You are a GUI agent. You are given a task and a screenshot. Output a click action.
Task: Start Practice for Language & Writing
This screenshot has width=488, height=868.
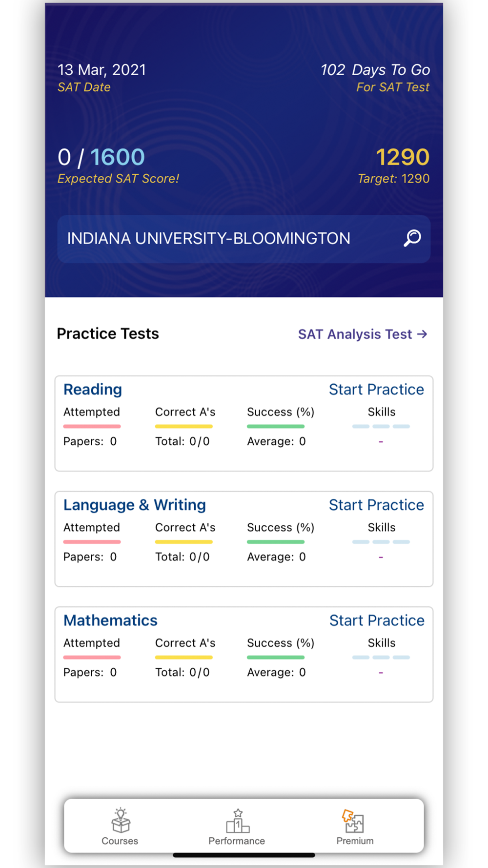click(x=376, y=505)
